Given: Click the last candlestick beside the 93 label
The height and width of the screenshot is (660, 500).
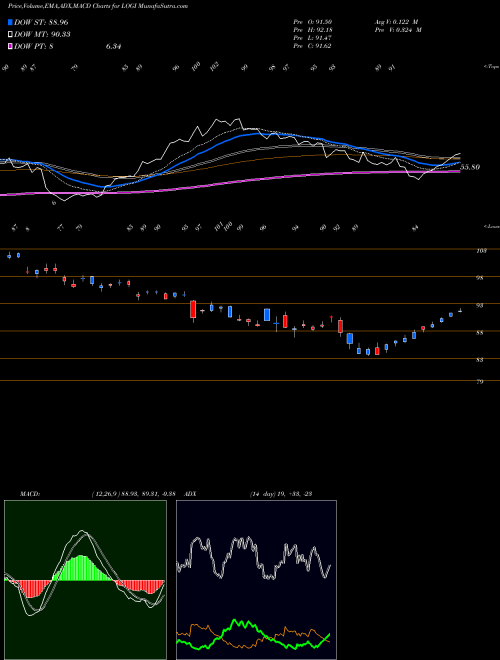Looking at the screenshot, I should tap(460, 311).
